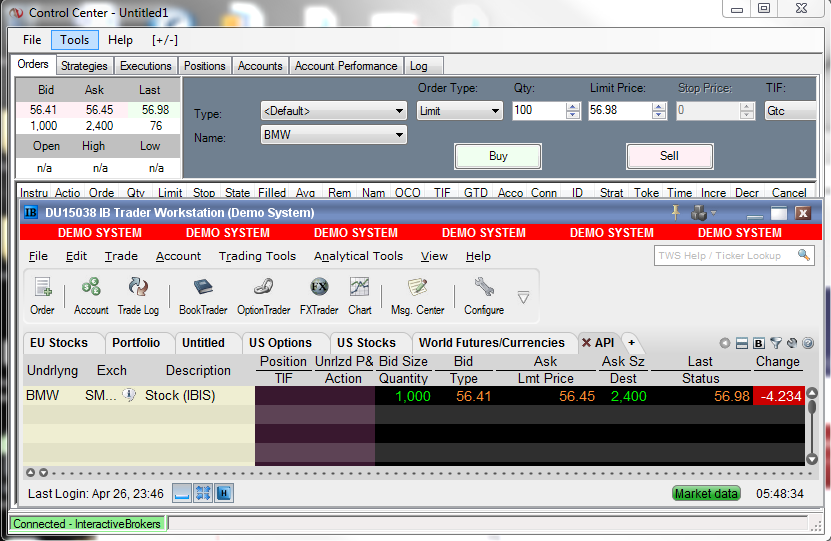Click the red -4.234 Change cell
Screen dimensions: 831x541
click(x=779, y=396)
